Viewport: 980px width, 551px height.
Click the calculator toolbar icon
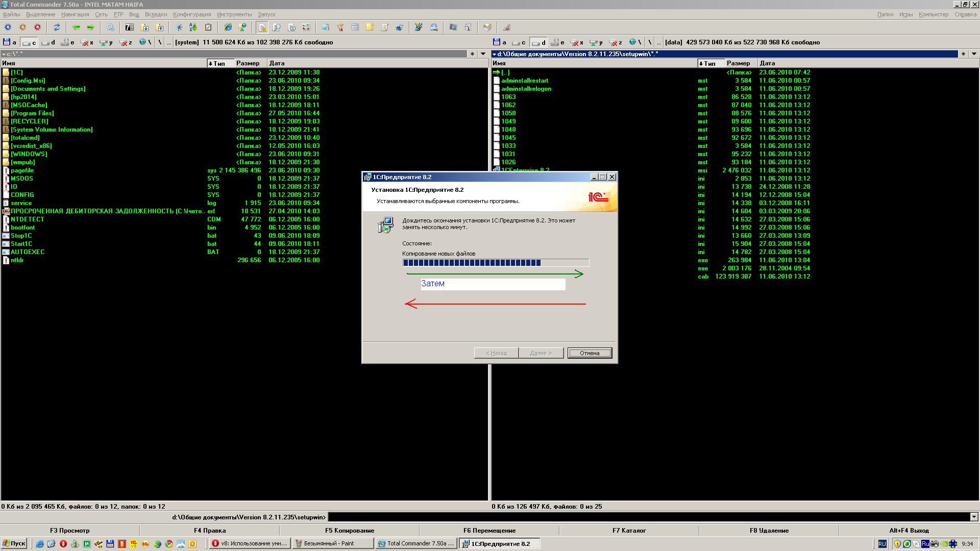[x=355, y=28]
